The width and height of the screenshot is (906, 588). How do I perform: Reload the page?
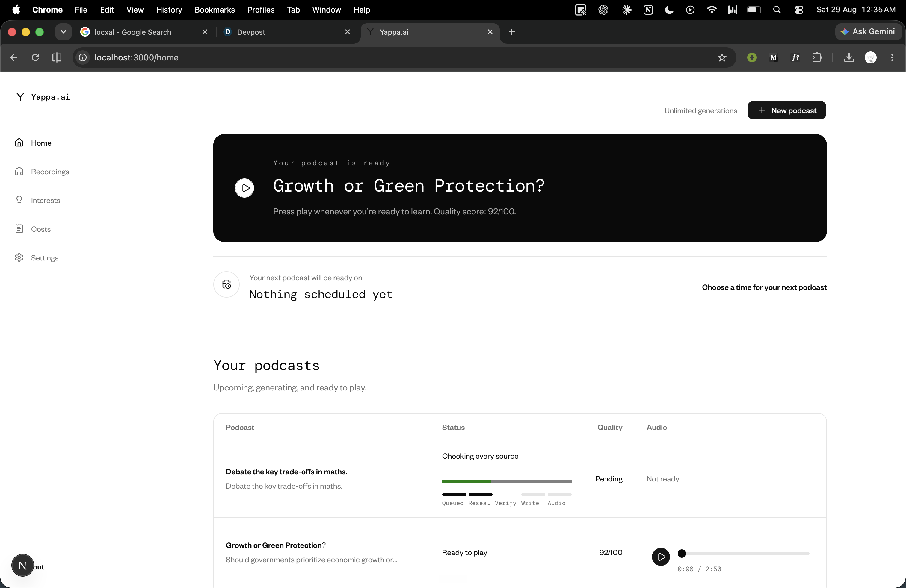click(35, 57)
